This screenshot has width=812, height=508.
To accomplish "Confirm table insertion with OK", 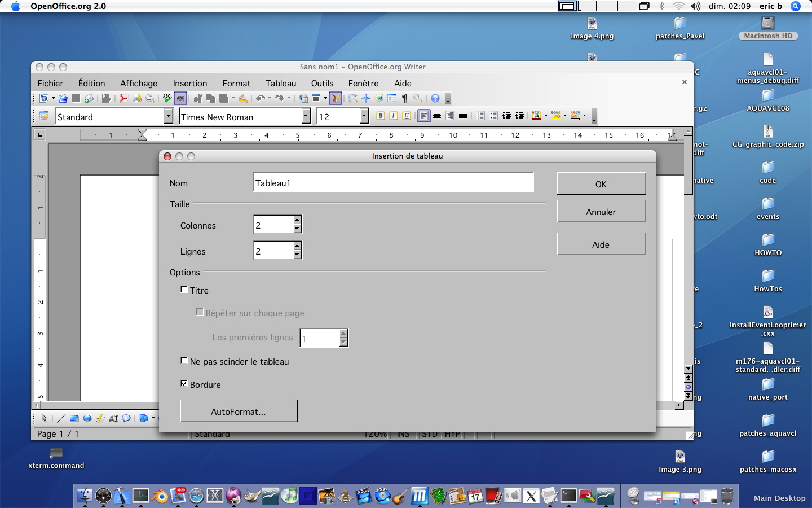I will click(x=601, y=184).
